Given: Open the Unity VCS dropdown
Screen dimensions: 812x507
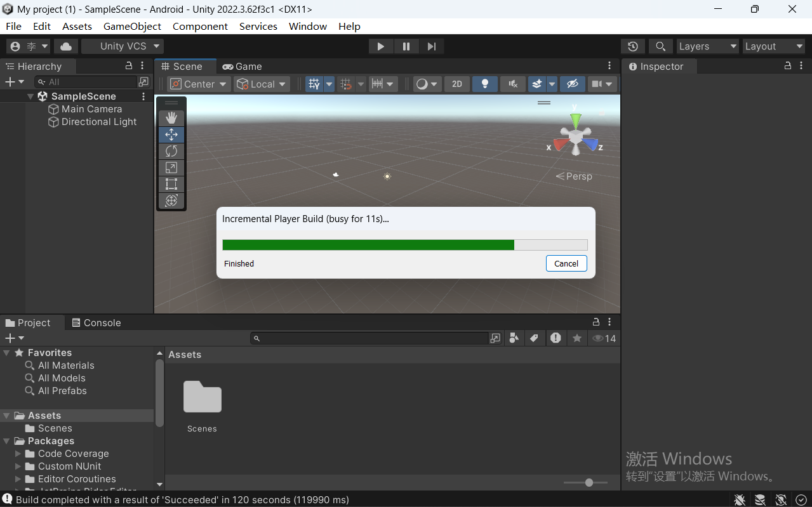Looking at the screenshot, I should point(123,46).
